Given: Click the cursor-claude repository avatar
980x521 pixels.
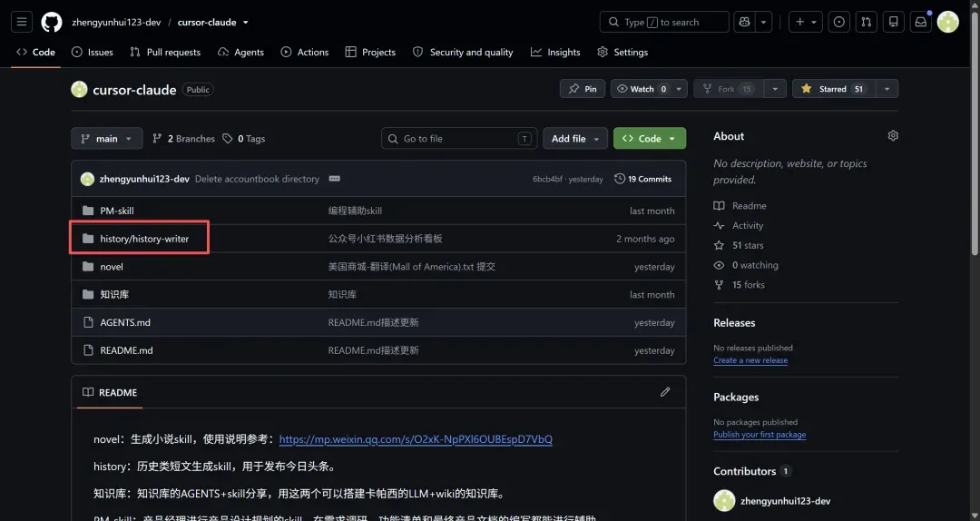Looking at the screenshot, I should pyautogui.click(x=79, y=90).
